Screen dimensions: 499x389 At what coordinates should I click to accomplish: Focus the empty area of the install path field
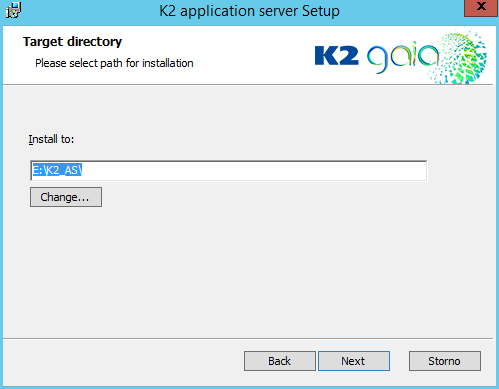tap(253, 171)
